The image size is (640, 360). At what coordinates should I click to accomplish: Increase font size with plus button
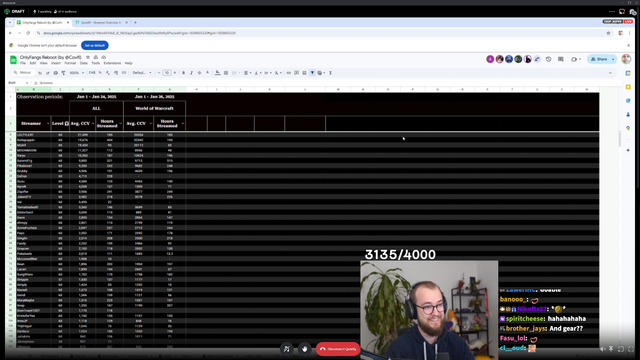point(175,73)
